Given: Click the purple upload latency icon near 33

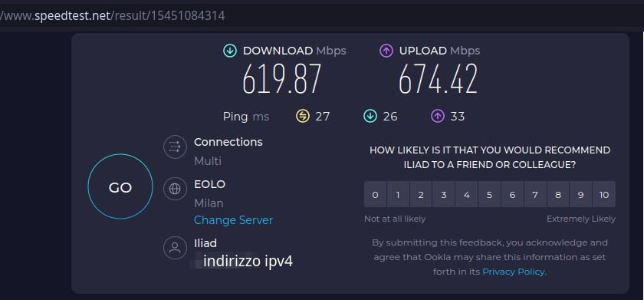Looking at the screenshot, I should click(x=438, y=117).
